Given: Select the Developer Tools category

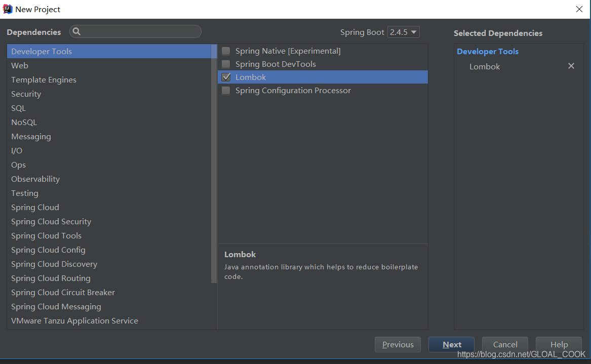Looking at the screenshot, I should (109, 51).
